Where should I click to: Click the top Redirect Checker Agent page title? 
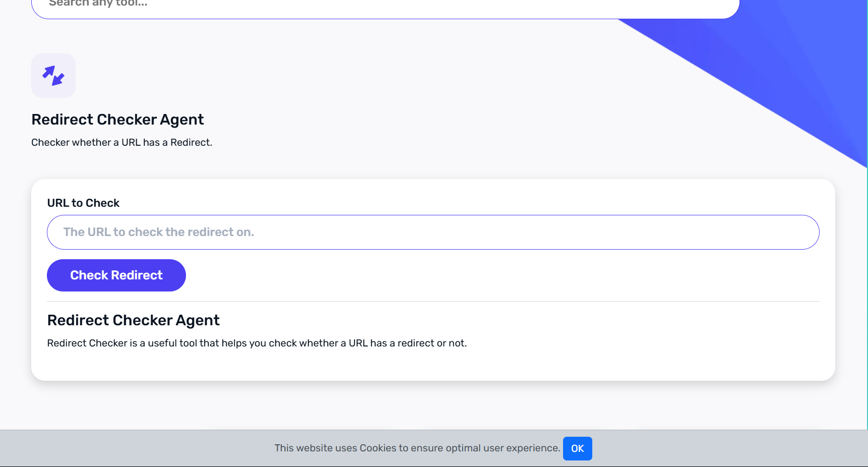click(117, 120)
